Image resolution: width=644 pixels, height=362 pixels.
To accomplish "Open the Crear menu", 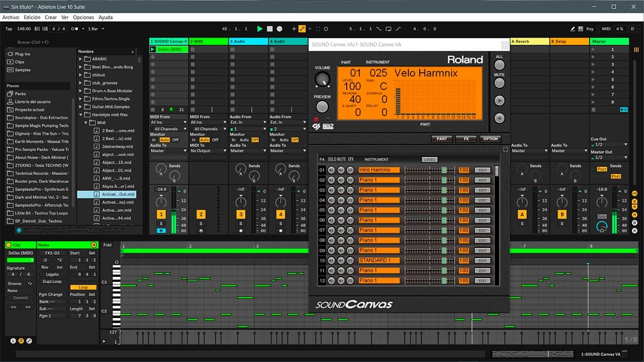I will pyautogui.click(x=51, y=18).
